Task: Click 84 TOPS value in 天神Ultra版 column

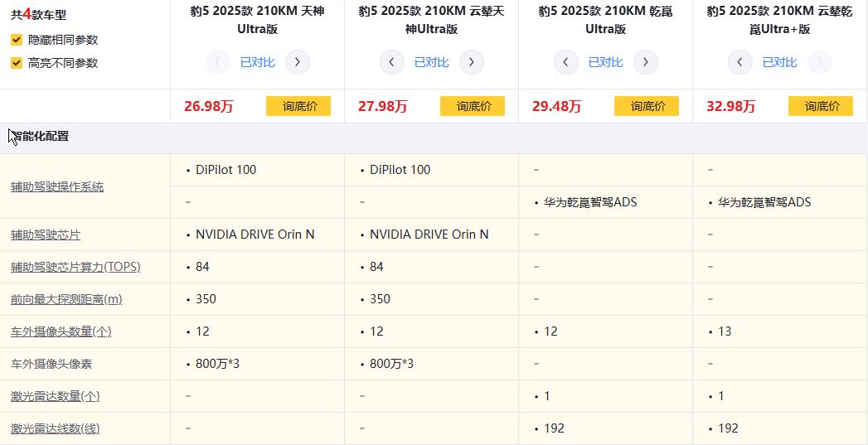Action: pyautogui.click(x=202, y=267)
